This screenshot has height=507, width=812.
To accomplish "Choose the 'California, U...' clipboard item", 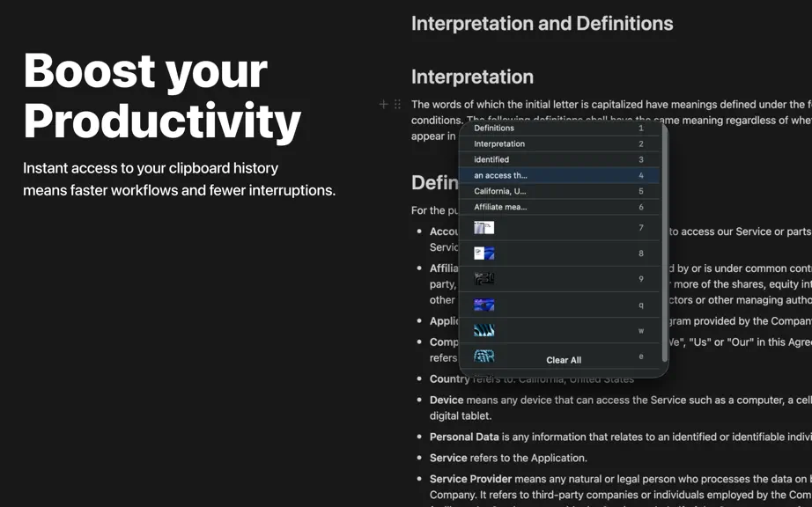I will pyautogui.click(x=560, y=191).
